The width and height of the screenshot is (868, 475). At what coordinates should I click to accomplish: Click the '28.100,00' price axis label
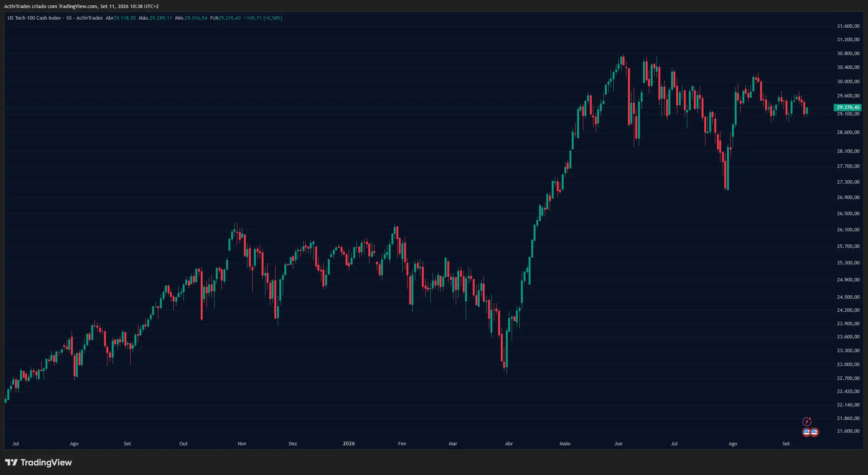(x=848, y=151)
